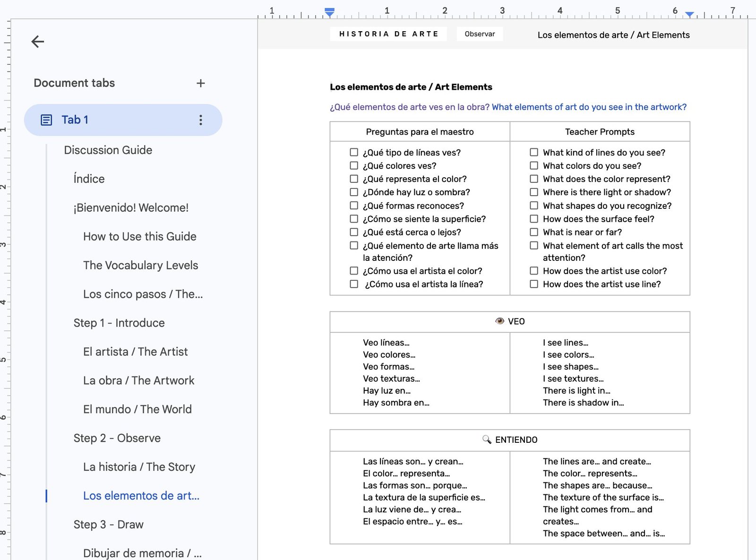
Task: Click the eye emoji beside VEO
Action: click(499, 321)
